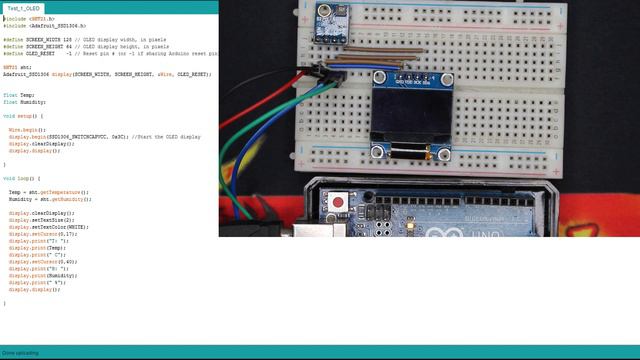This screenshot has width=640, height=360.
Task: Click the 'Temp = sht.getTemperature();' line
Action: pos(49,192)
